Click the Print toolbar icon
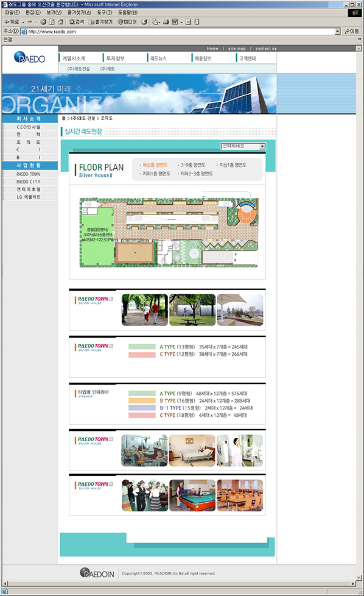 (x=166, y=22)
